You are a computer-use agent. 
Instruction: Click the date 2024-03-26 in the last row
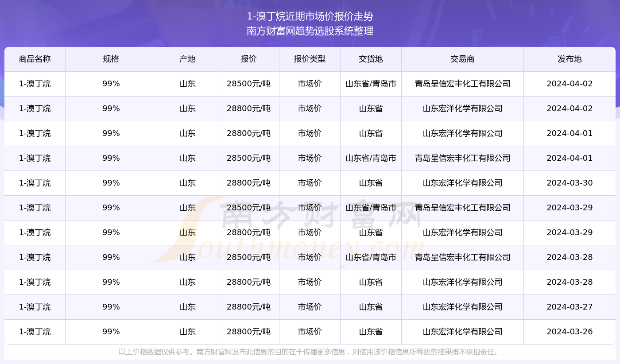pyautogui.click(x=570, y=332)
